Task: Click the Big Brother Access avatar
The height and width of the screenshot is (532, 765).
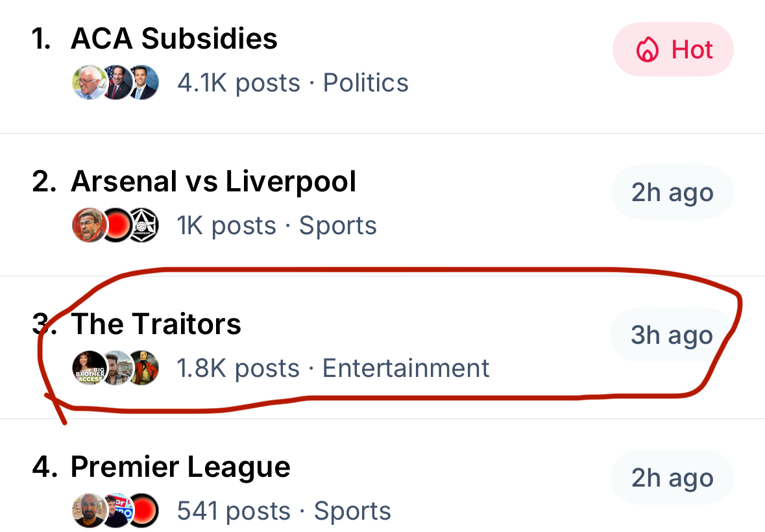Action: coord(88,369)
